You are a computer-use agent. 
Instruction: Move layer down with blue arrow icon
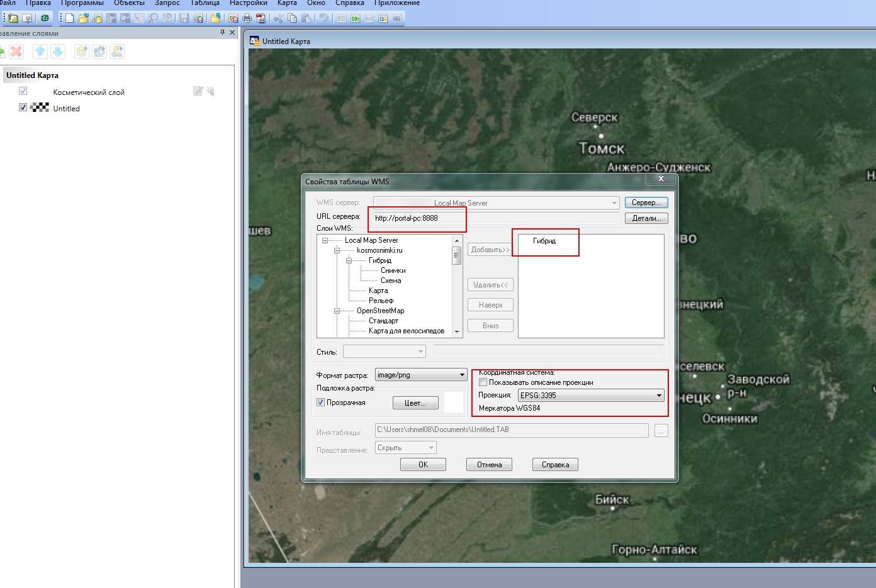coord(58,52)
